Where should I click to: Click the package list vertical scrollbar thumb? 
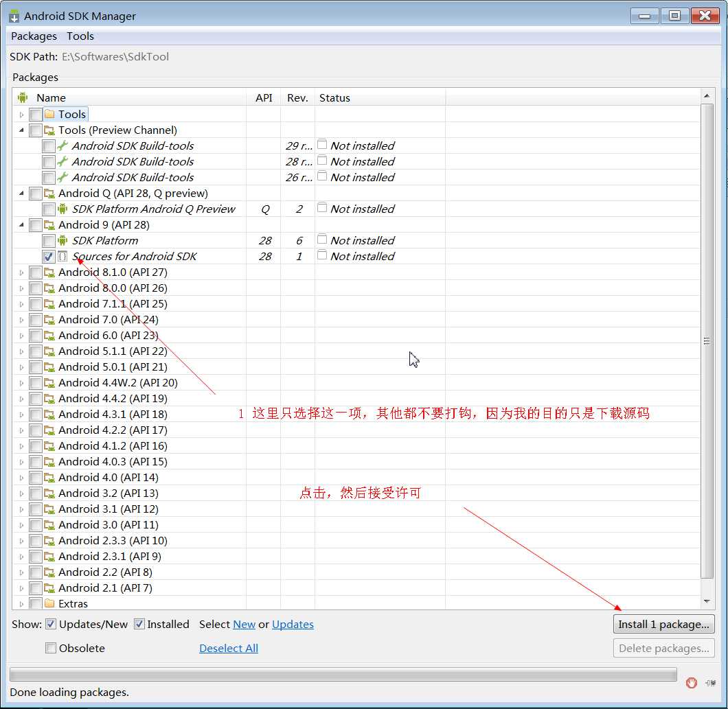pyautogui.click(x=707, y=341)
